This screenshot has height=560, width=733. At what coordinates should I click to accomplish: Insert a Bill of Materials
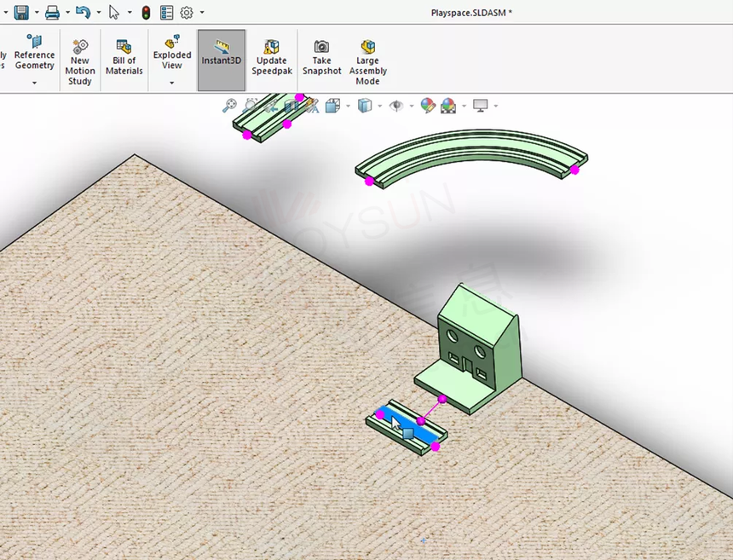point(124,57)
